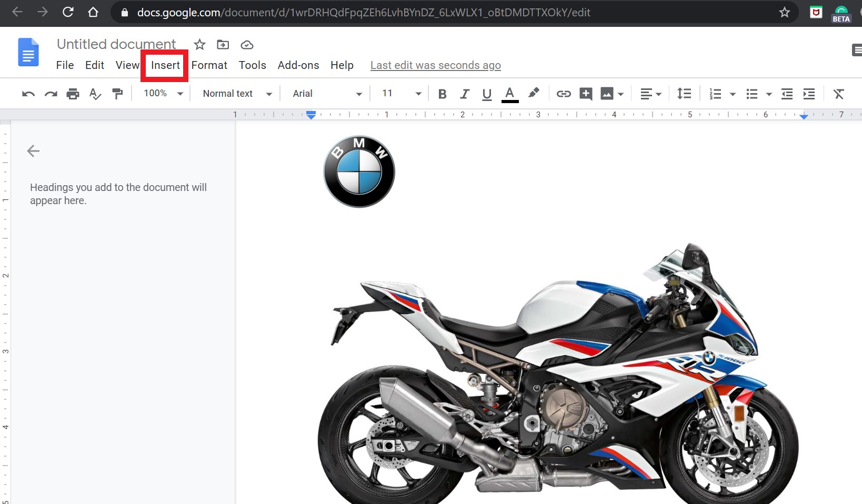The width and height of the screenshot is (862, 504).
Task: Open the 100% zoom dropdown
Action: point(163,93)
